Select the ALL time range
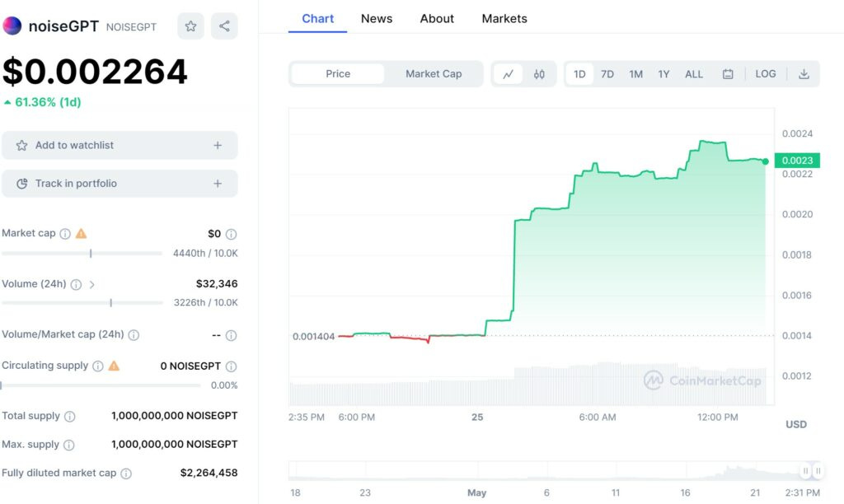This screenshot has height=504, width=844. [x=694, y=74]
